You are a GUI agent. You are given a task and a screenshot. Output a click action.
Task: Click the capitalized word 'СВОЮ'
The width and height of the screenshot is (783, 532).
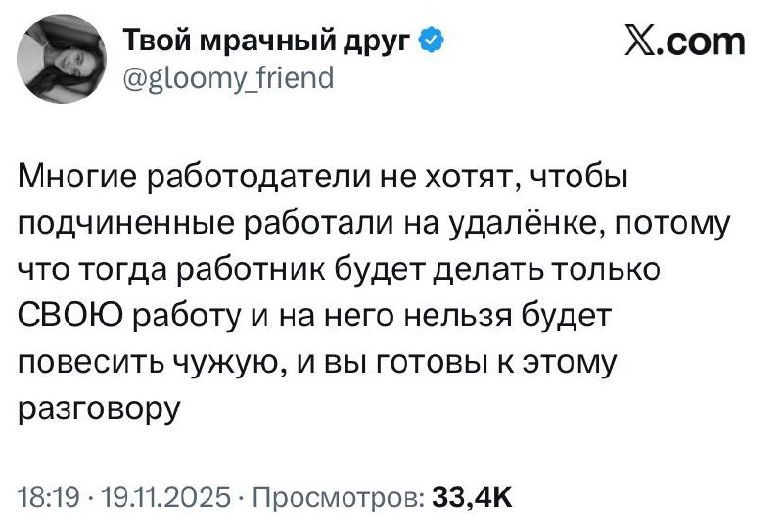coord(68,317)
